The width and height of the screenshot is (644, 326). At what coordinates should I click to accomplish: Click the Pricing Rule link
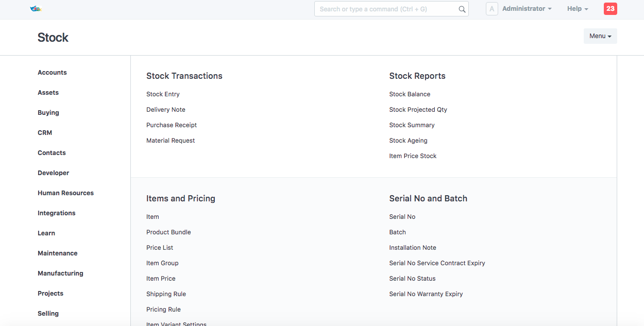tap(163, 310)
